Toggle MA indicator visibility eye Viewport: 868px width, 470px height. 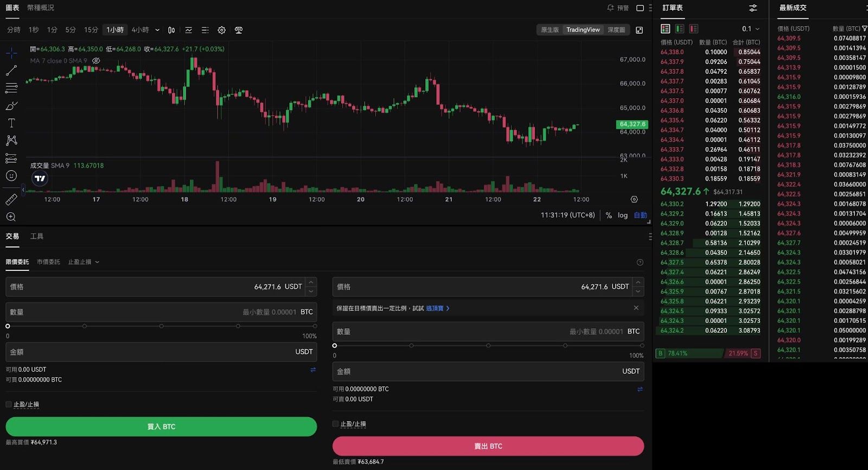coord(96,61)
